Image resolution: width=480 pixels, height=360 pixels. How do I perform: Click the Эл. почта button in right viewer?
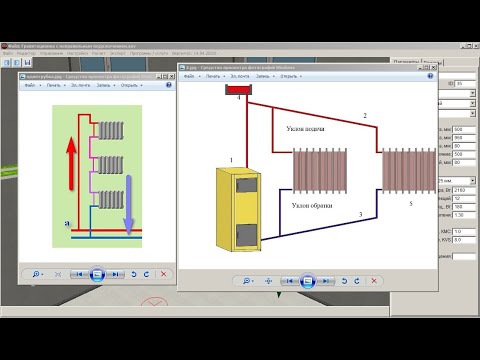point(240,76)
